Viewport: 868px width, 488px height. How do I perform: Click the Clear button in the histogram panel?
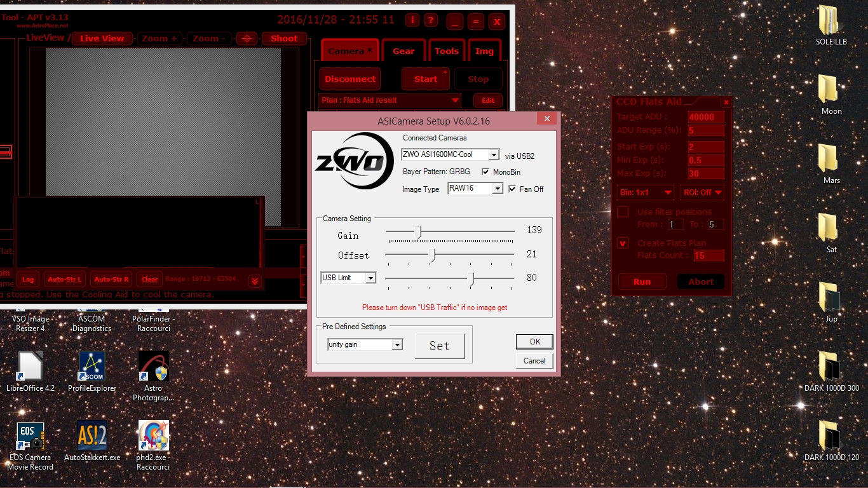coord(150,279)
